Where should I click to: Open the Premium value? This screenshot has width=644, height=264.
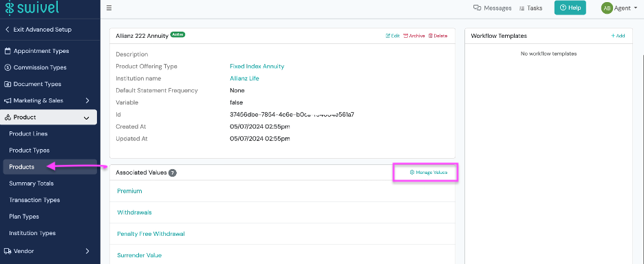click(x=129, y=191)
